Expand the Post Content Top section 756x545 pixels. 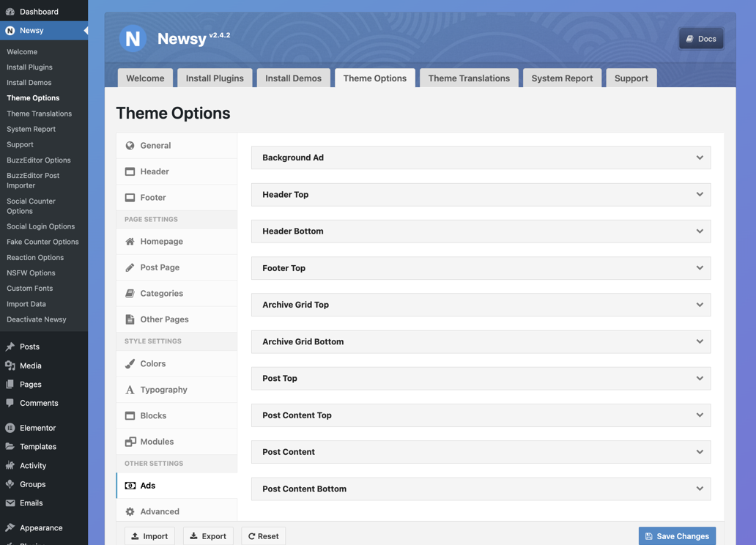coord(481,415)
